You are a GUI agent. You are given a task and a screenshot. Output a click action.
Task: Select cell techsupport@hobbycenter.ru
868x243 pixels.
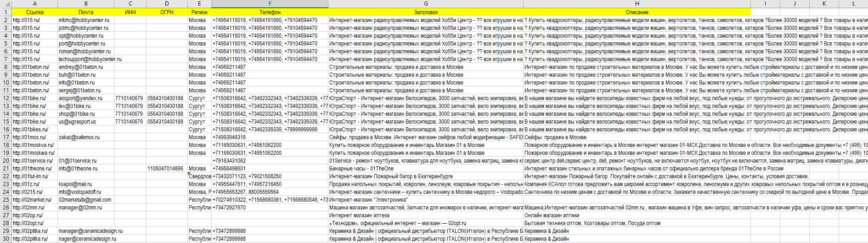tap(85, 59)
